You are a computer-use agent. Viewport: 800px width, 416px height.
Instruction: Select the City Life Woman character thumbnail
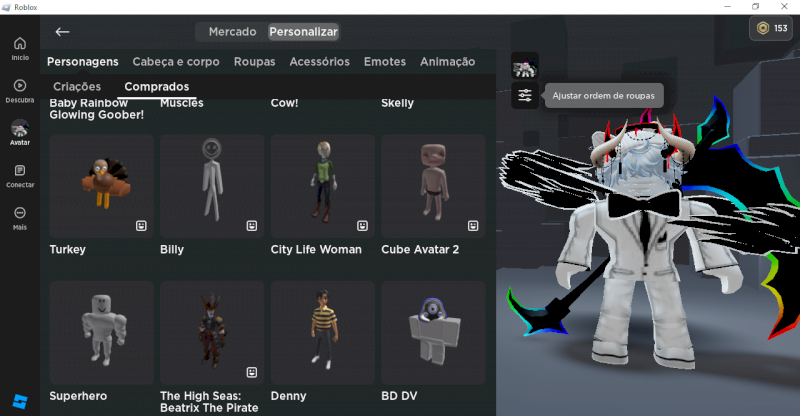(x=322, y=186)
